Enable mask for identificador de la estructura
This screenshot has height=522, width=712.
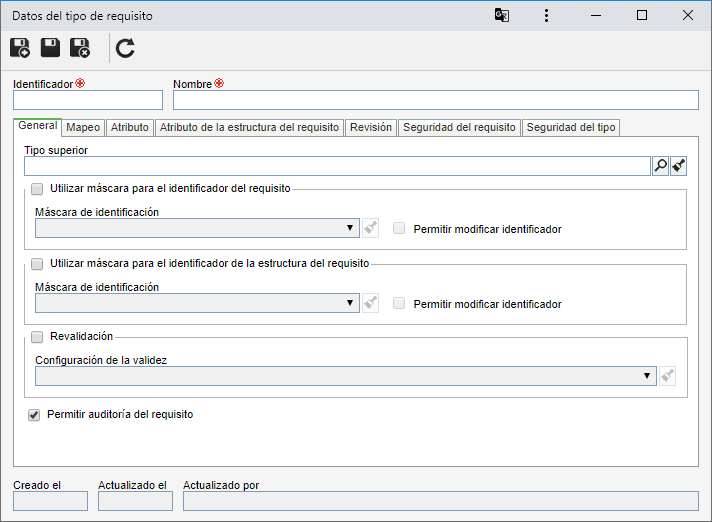(37, 263)
